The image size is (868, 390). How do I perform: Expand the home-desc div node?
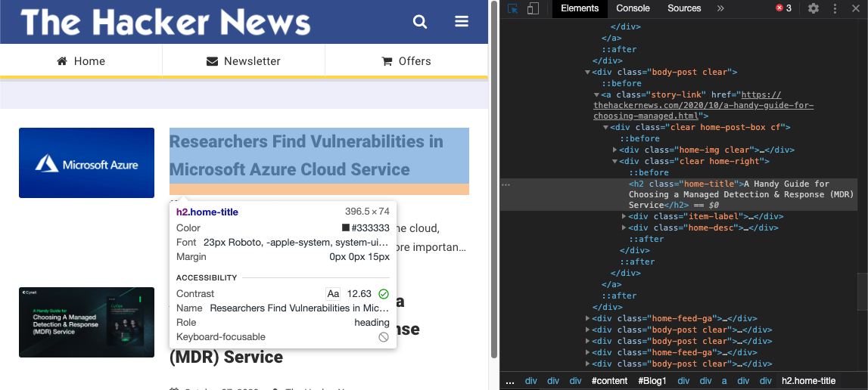tap(624, 228)
